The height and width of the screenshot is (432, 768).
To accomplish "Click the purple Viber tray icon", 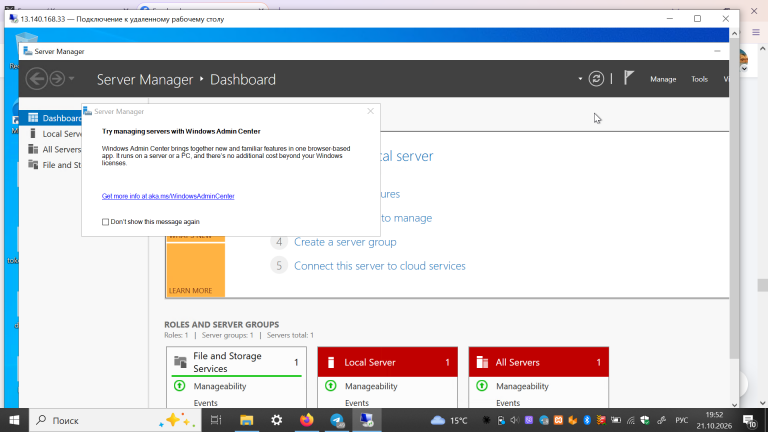I will coord(529,420).
